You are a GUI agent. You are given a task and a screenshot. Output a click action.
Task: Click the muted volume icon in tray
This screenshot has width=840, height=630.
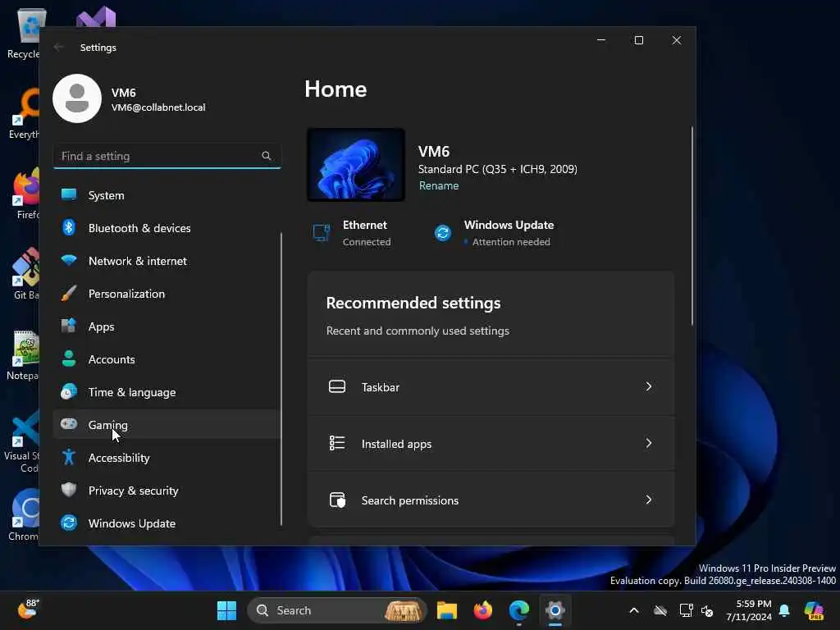(707, 610)
